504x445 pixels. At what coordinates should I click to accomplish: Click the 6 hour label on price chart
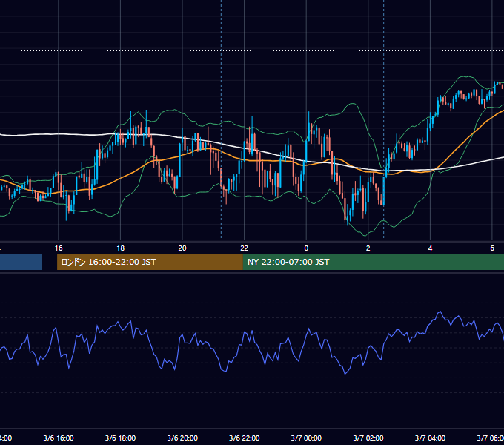pos(492,248)
